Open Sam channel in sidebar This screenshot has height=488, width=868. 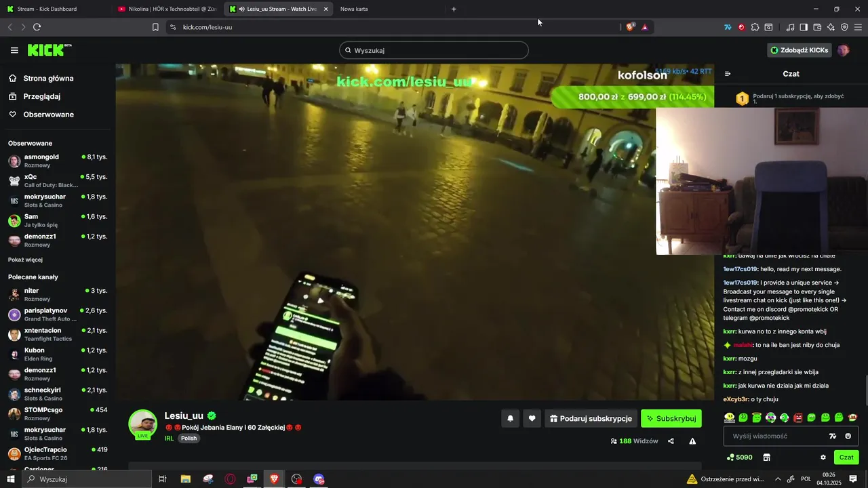pos(58,220)
